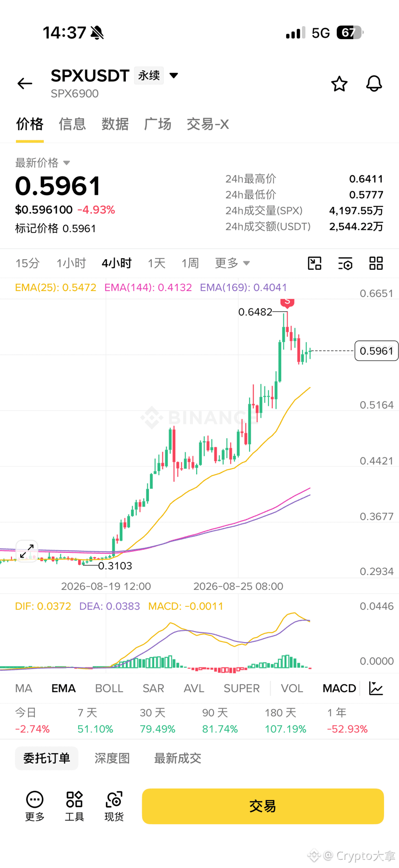
Task: Open the 工具 tools icon
Action: 75,806
